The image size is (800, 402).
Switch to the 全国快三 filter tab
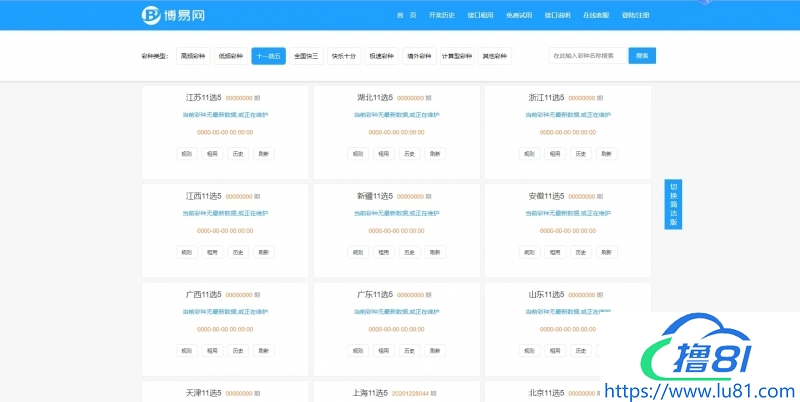pos(307,57)
